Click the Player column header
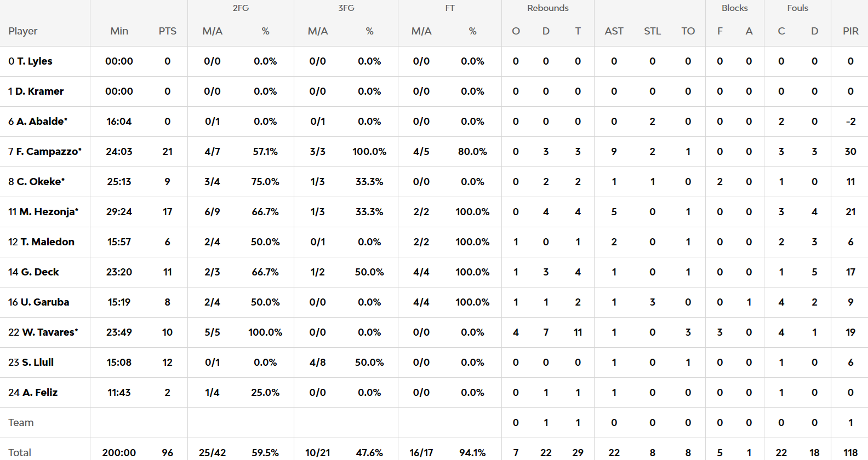868x460 pixels. point(23,31)
